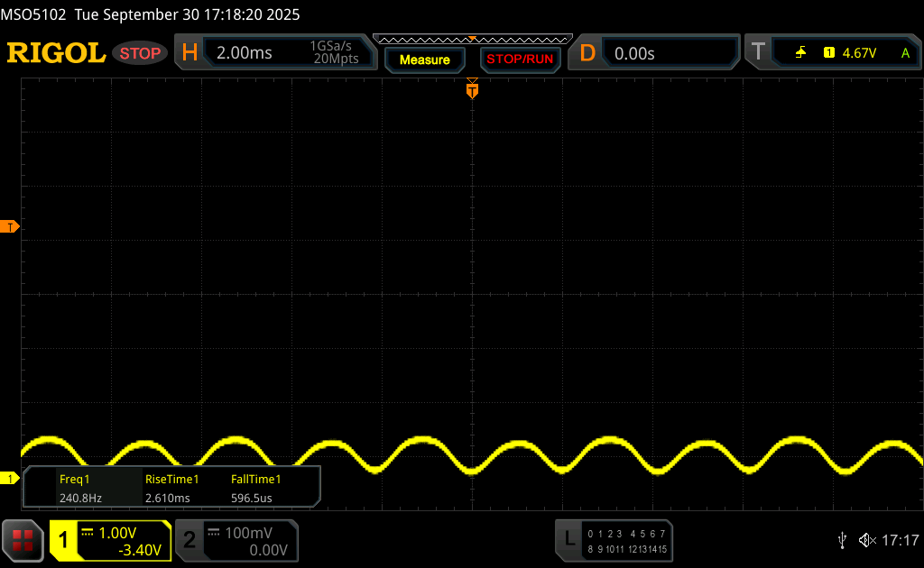Viewport: 924px width, 568px height.
Task: Click the USB device status icon
Action: coord(842,540)
